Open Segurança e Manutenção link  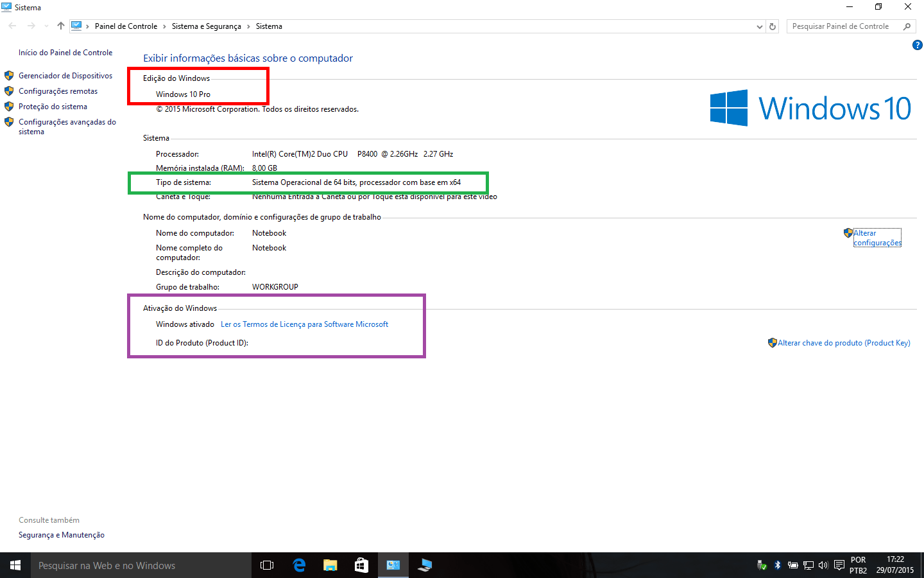click(x=62, y=535)
